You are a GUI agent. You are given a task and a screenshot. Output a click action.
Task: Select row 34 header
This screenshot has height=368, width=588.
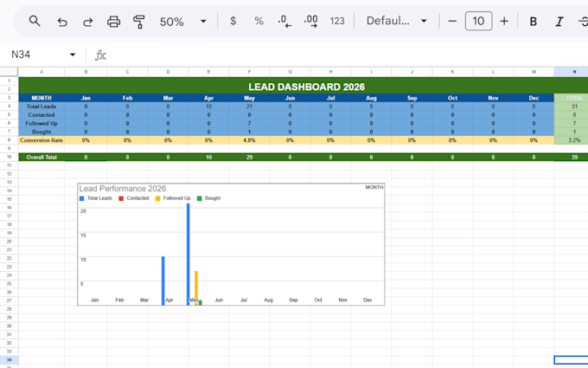click(x=9, y=360)
